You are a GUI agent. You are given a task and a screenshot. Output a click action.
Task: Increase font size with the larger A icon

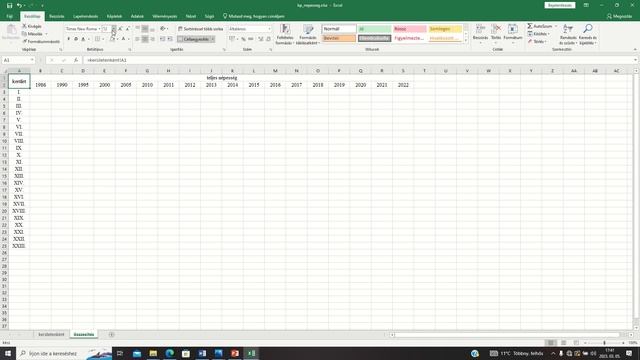[x=120, y=29]
